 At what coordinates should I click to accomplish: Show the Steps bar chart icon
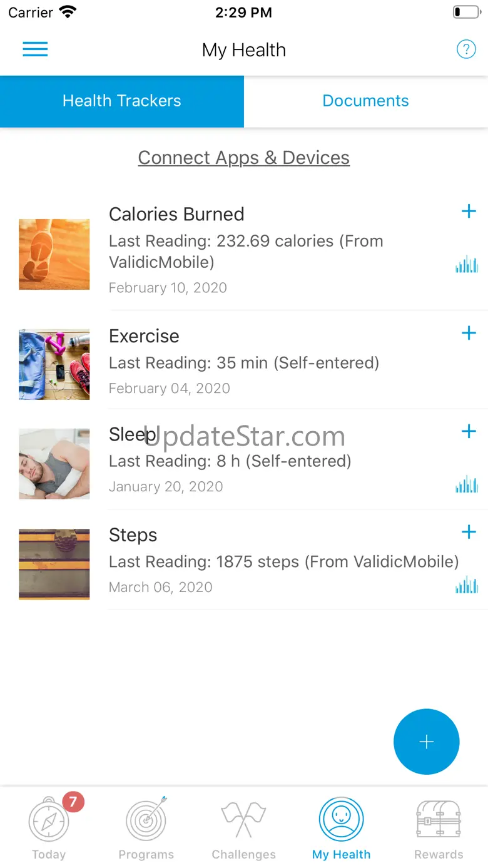pos(467,585)
